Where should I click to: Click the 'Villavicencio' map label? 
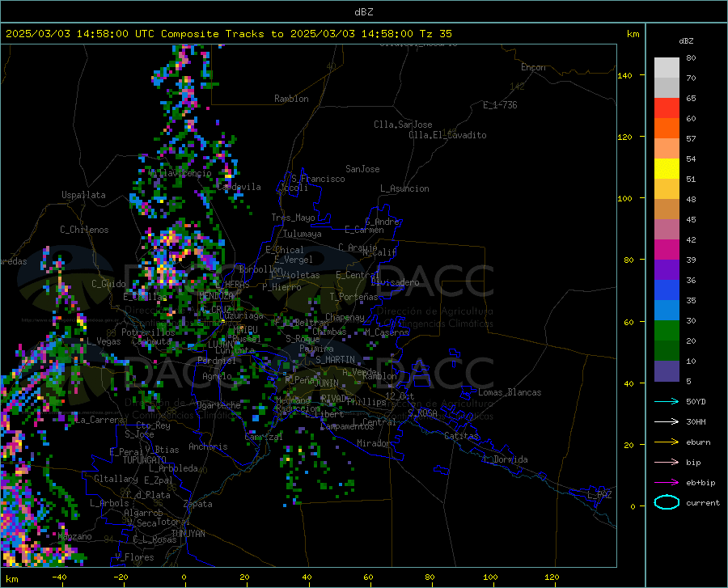pos(180,173)
